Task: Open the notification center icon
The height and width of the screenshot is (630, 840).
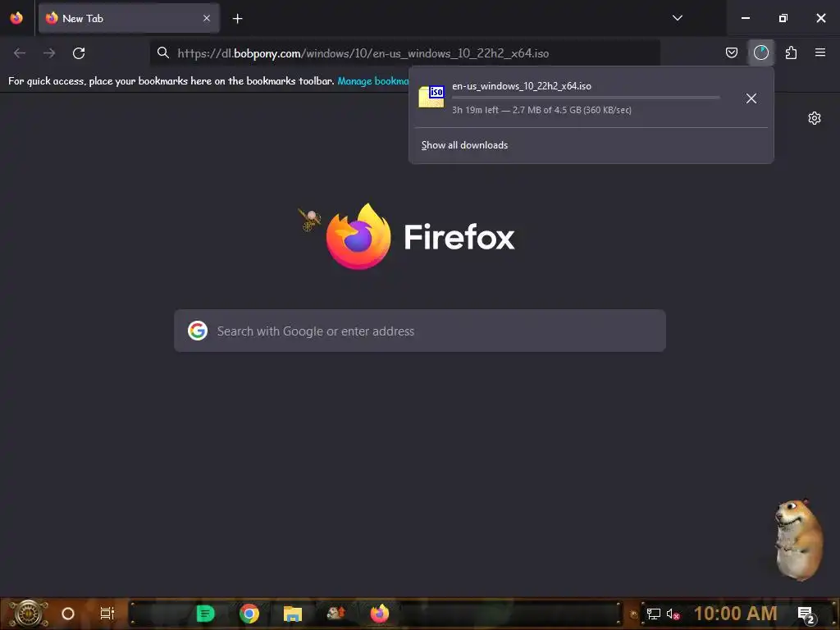Action: [x=806, y=614]
